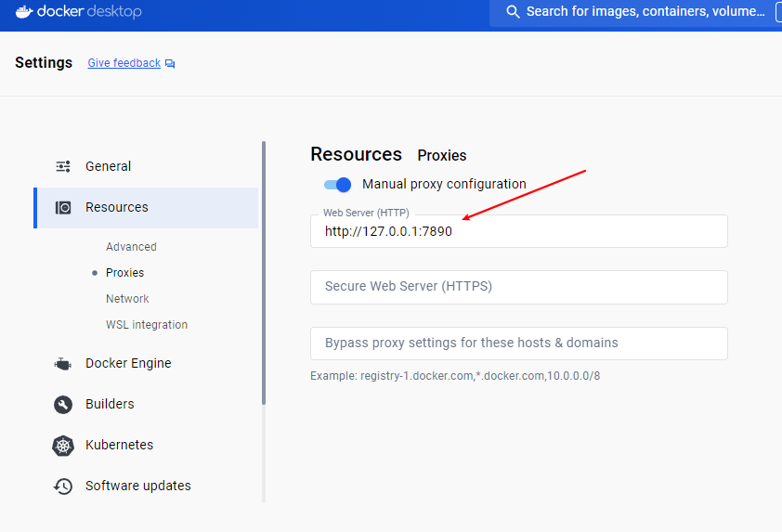Click the search images, containers box
782x532 pixels.
tap(635, 12)
